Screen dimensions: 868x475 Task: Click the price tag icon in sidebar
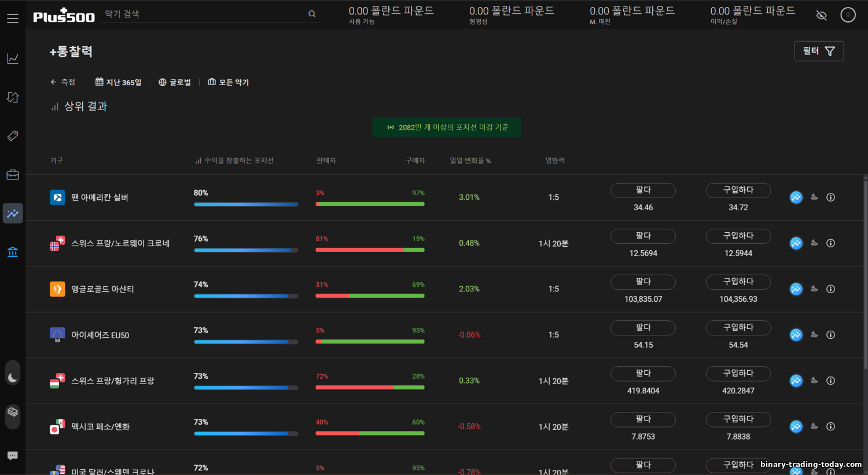click(x=13, y=136)
